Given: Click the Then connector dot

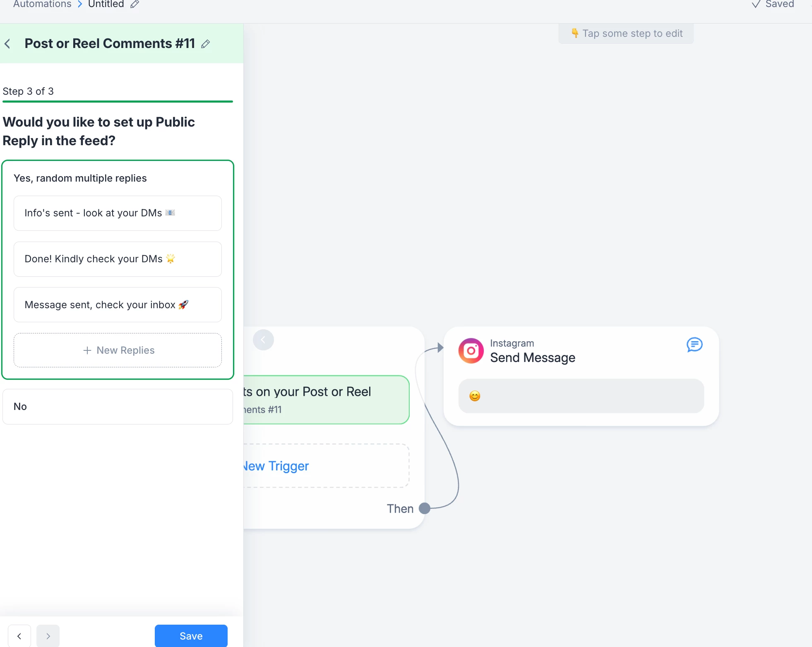Looking at the screenshot, I should [424, 508].
